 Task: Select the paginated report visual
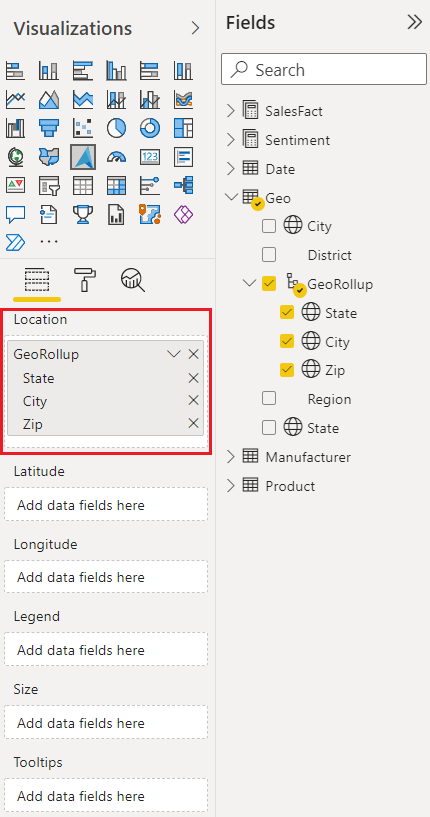pos(116,214)
